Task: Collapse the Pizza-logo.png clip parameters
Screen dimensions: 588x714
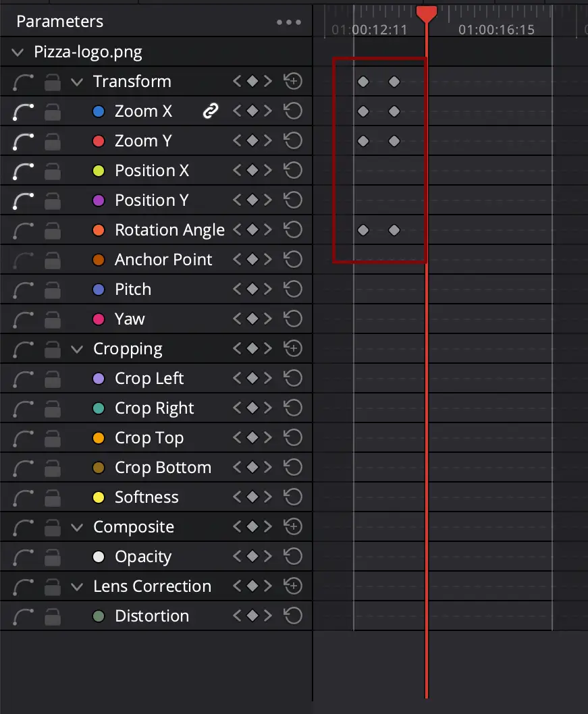Action: click(18, 53)
